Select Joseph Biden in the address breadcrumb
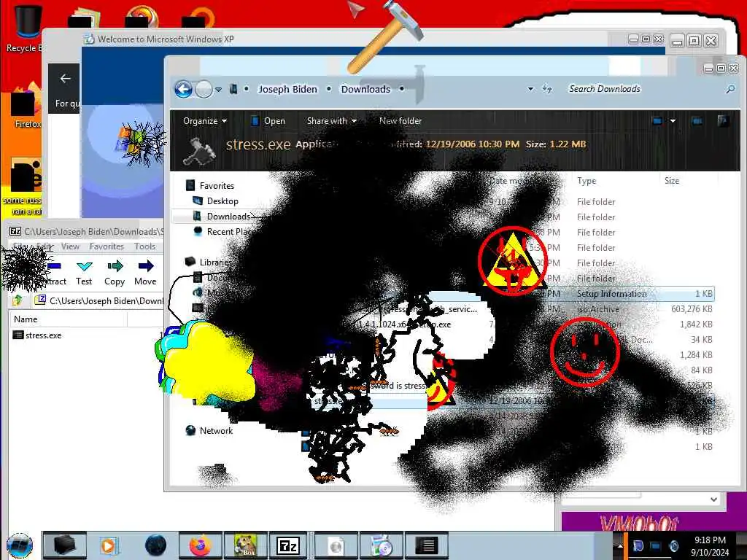 click(287, 89)
